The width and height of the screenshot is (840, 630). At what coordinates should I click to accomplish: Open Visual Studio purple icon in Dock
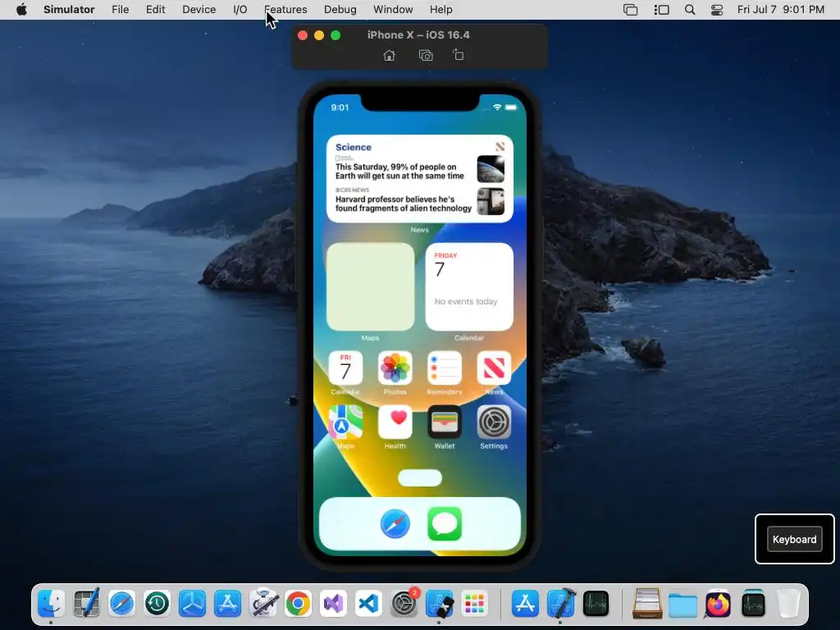point(333,604)
